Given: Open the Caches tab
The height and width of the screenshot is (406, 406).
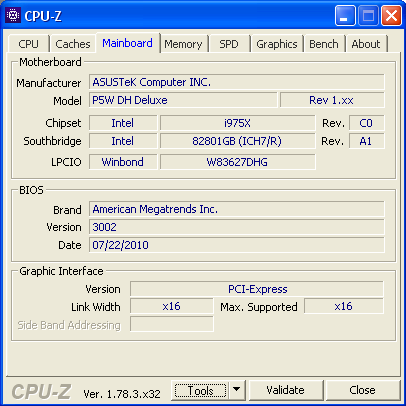Looking at the screenshot, I should [x=73, y=44].
